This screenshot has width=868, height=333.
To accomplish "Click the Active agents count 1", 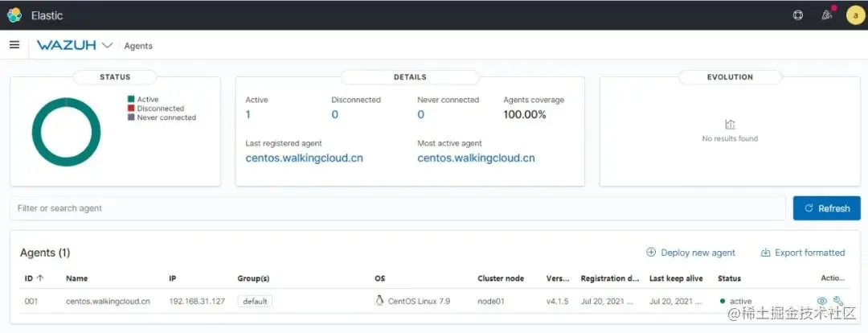I will (248, 115).
